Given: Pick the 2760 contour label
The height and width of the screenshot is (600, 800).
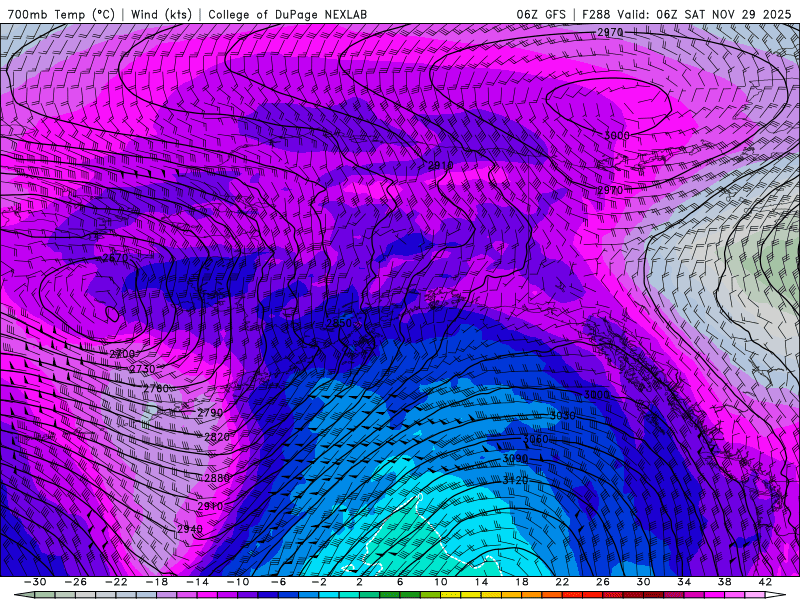Looking at the screenshot, I should coord(156,388).
